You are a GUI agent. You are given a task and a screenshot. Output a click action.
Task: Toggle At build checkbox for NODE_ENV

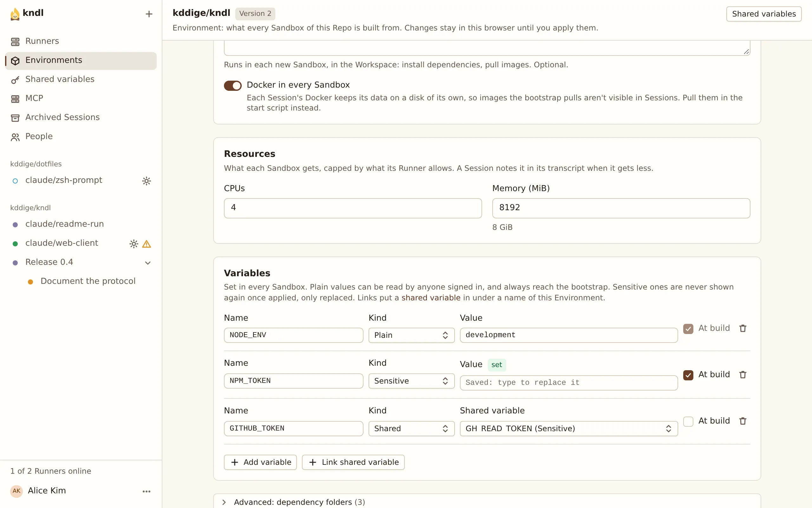688,329
